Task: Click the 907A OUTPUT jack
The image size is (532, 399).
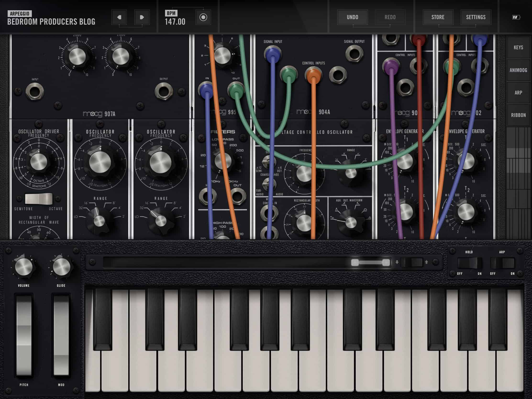Action: click(164, 91)
